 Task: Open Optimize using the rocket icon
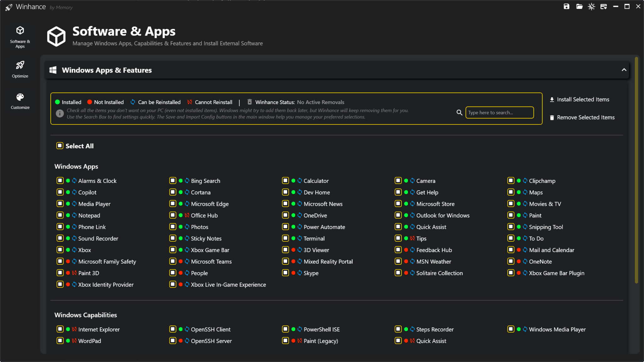(20, 65)
